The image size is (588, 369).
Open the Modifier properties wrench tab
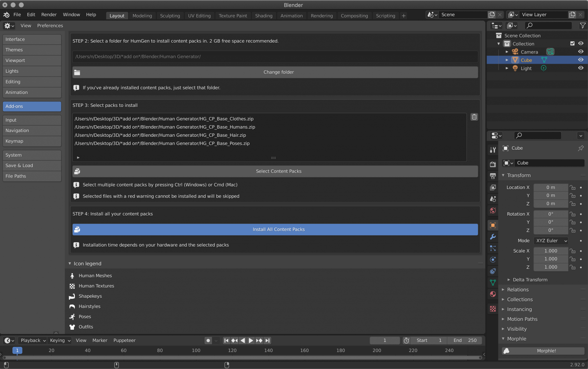tap(493, 237)
